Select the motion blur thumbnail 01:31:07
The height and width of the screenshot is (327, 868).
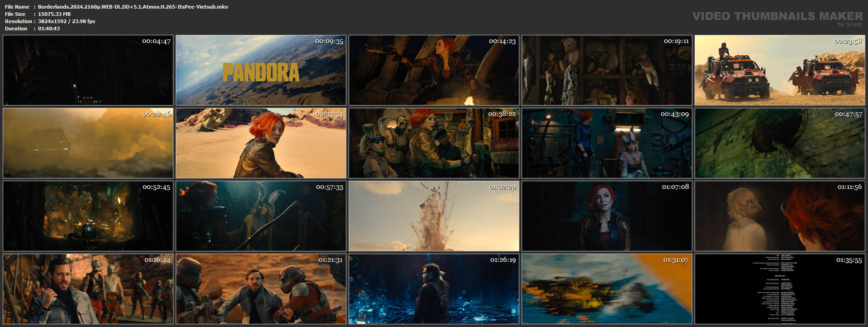pyautogui.click(x=607, y=289)
